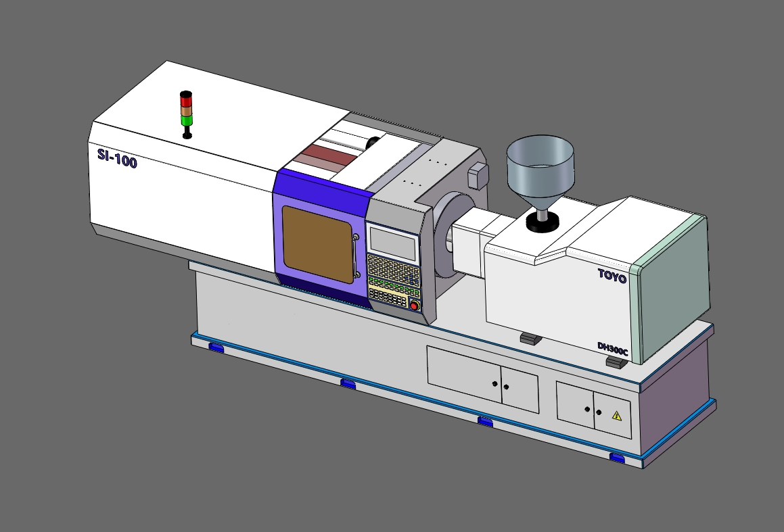
Task: Select the blue leveling foot below the SI-100 end
Action: (x=216, y=347)
